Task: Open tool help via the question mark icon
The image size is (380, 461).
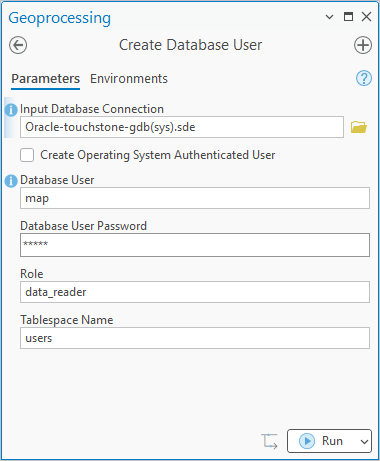Action: pyautogui.click(x=364, y=79)
